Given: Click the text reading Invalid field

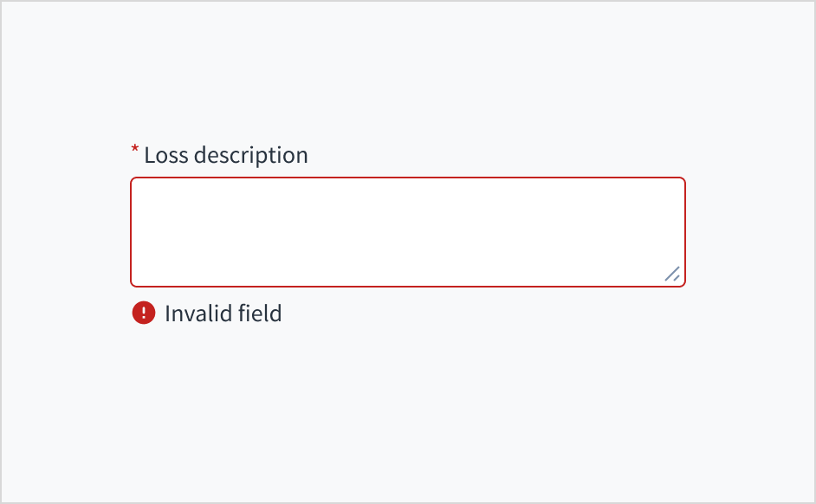Looking at the screenshot, I should [x=223, y=313].
